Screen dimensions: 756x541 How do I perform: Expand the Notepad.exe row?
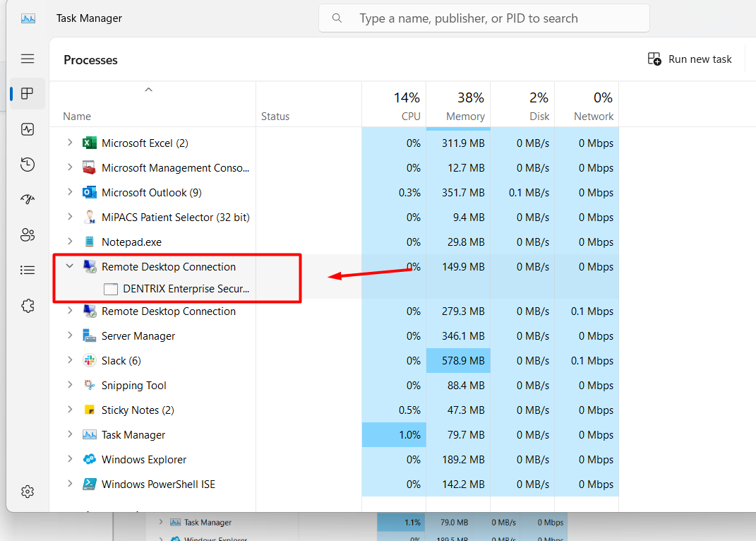[x=70, y=241]
